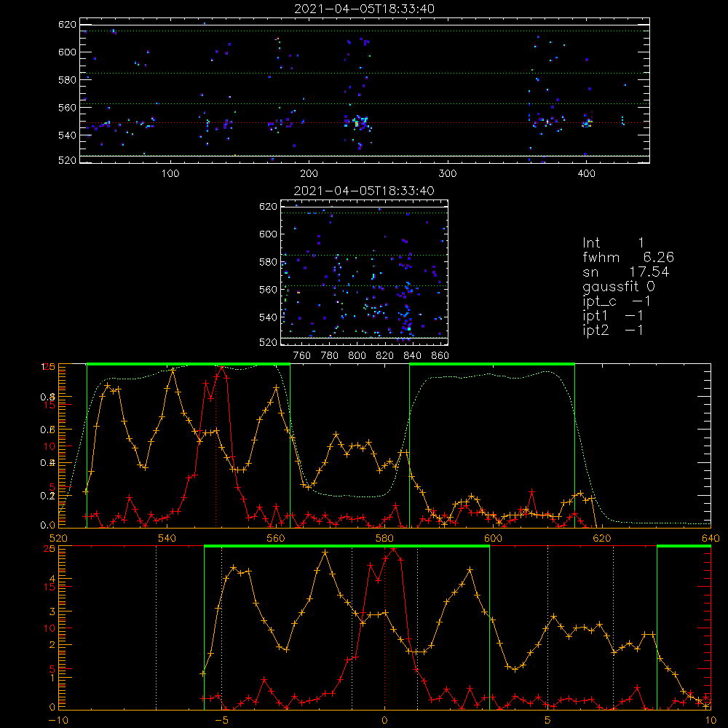Click tick label 640 on profile plot axis
Viewport: 728px width, 728px height.
pyautogui.click(x=711, y=538)
